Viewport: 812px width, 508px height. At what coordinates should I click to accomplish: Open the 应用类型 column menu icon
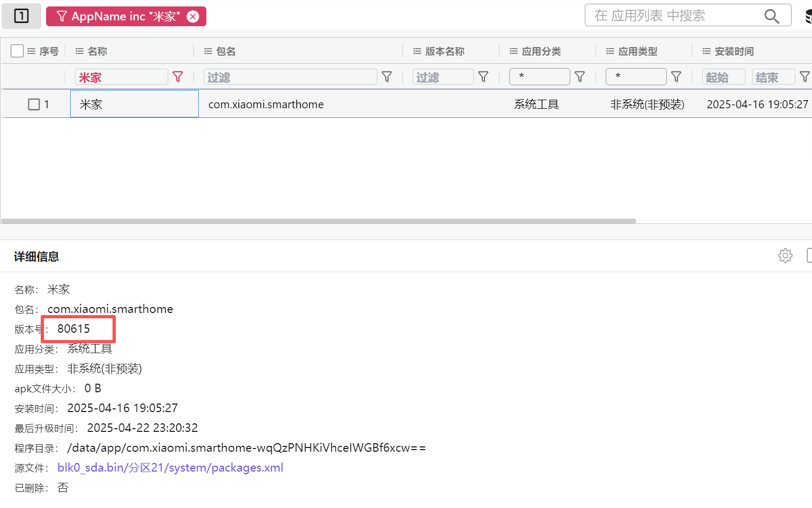coord(610,51)
